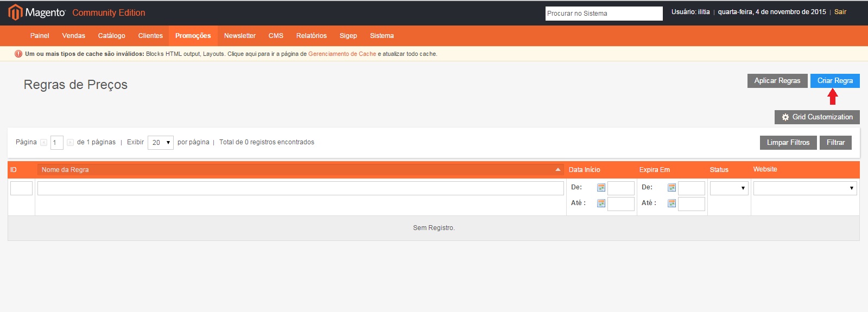Open the Clientes menu
Screen dimensions: 868x312
(150, 36)
